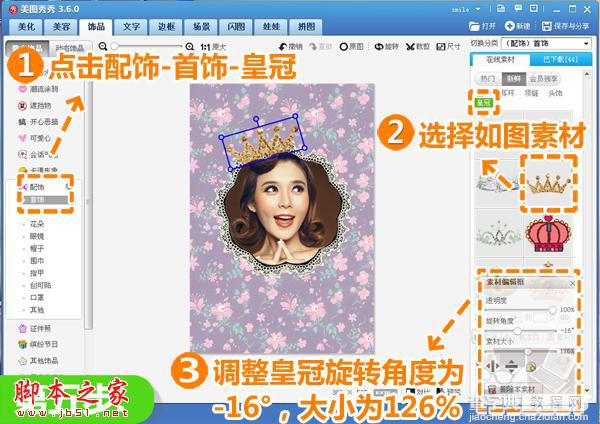
Task: Click the zoom out magnifier icon
Action: click(103, 46)
